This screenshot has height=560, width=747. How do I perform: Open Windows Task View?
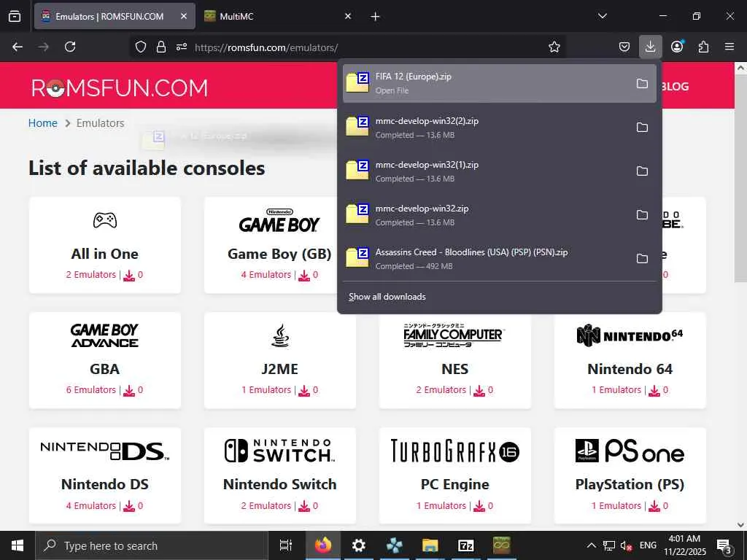[286, 545]
